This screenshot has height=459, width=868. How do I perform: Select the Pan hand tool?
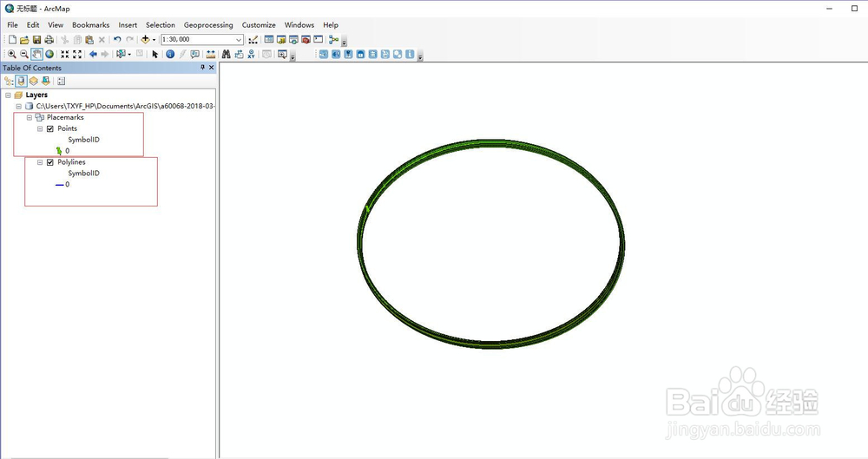coord(36,55)
